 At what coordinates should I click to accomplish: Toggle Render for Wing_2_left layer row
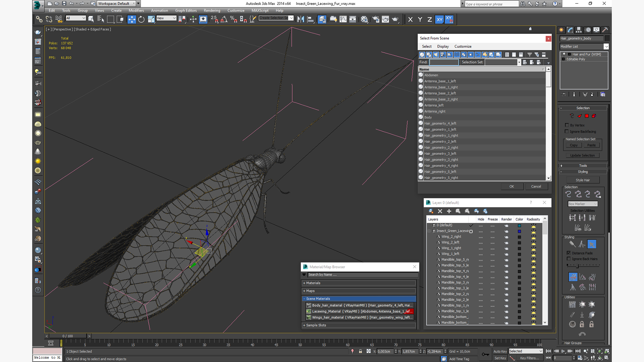click(x=506, y=243)
